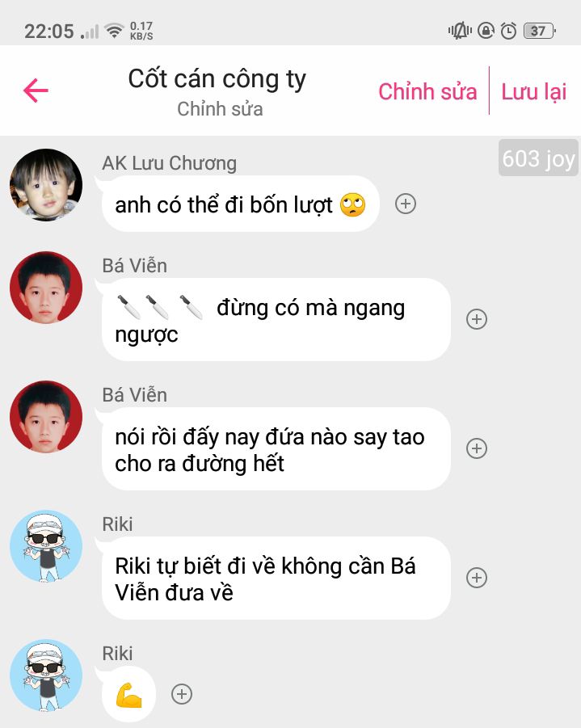Select the message "anh có thể đi bốn lượt"

[241, 204]
